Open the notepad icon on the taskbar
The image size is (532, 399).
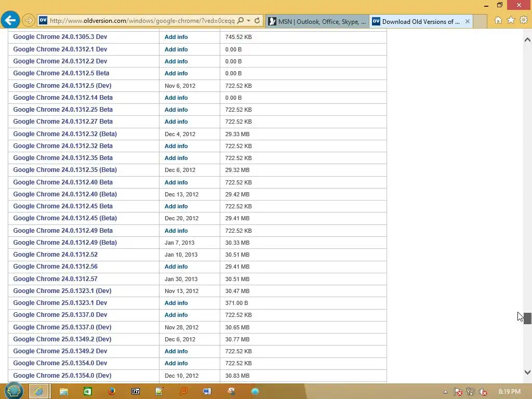(x=159, y=391)
